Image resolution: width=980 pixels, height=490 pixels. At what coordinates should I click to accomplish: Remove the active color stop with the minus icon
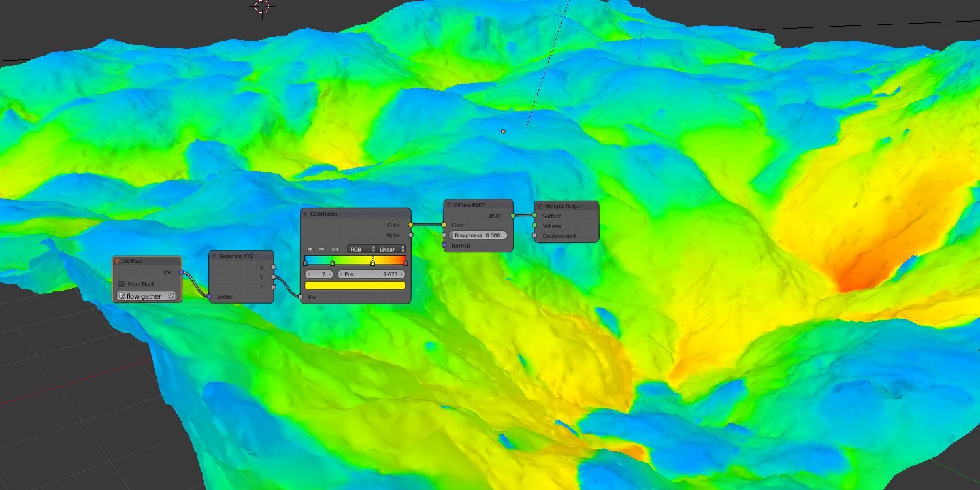(322, 249)
